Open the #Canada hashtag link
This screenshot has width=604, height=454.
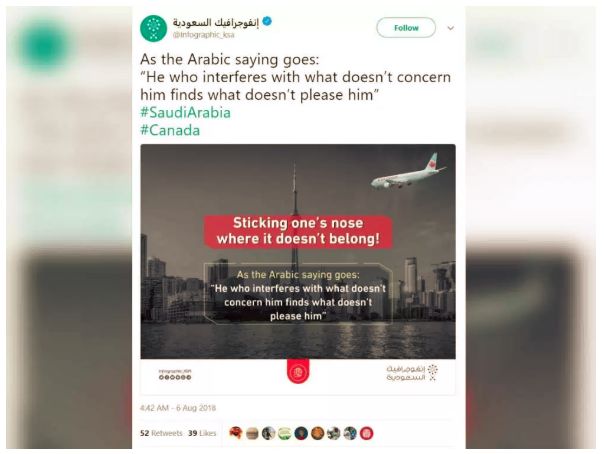click(170, 130)
